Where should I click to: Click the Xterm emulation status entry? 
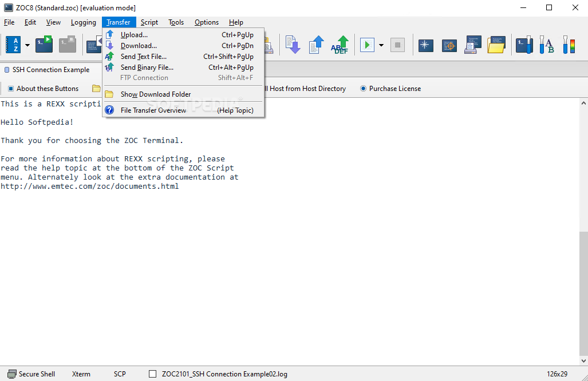coord(81,374)
